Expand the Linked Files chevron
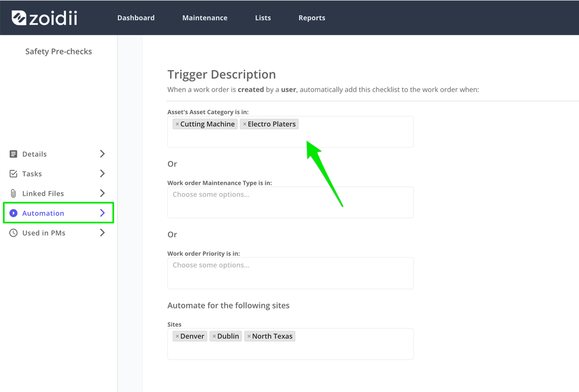Viewport: 579px width, 392px height. [x=102, y=193]
